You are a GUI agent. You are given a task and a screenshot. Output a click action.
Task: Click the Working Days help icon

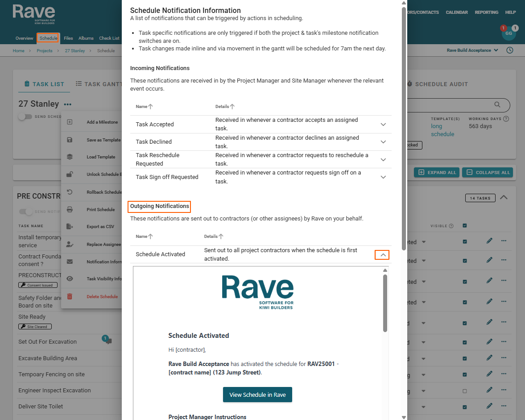coord(506,119)
